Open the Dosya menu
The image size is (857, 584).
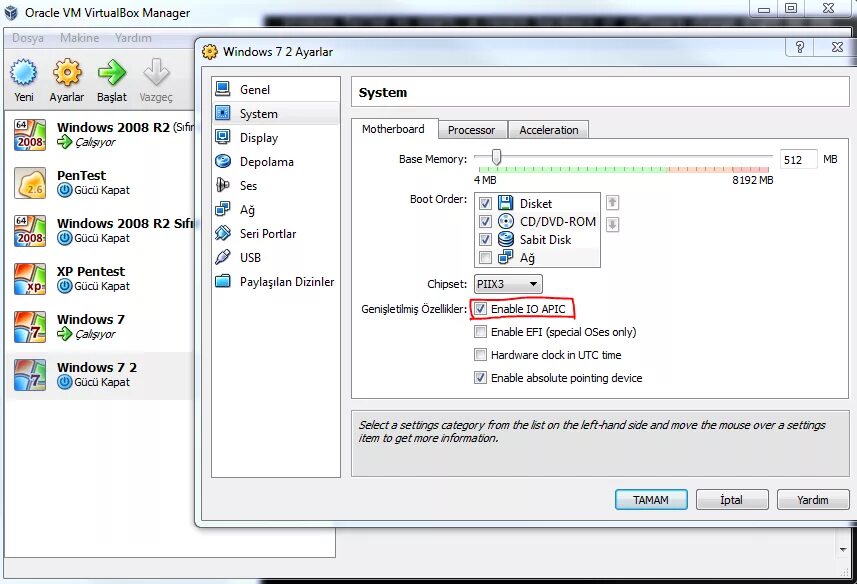28,38
